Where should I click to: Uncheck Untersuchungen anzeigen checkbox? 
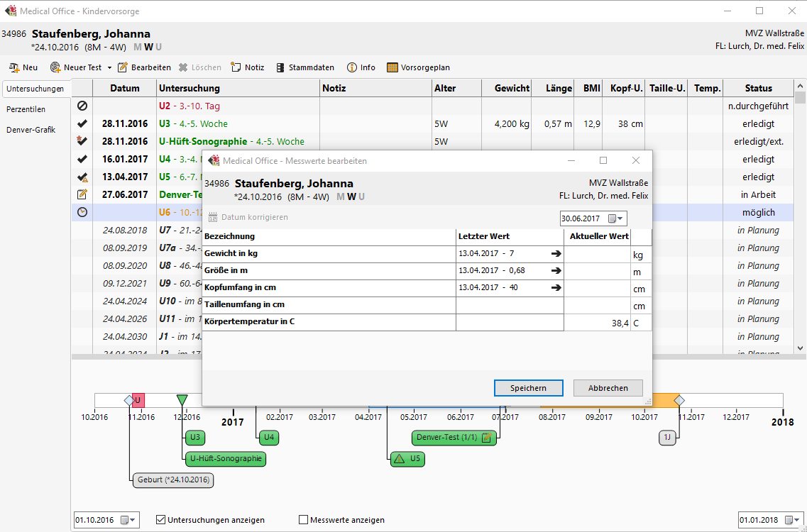pos(160,520)
